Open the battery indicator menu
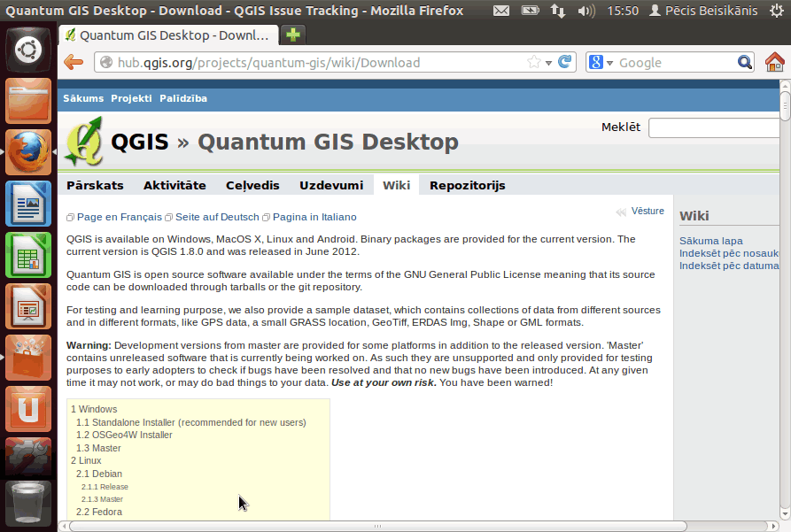The height and width of the screenshot is (532, 791). 531,11
